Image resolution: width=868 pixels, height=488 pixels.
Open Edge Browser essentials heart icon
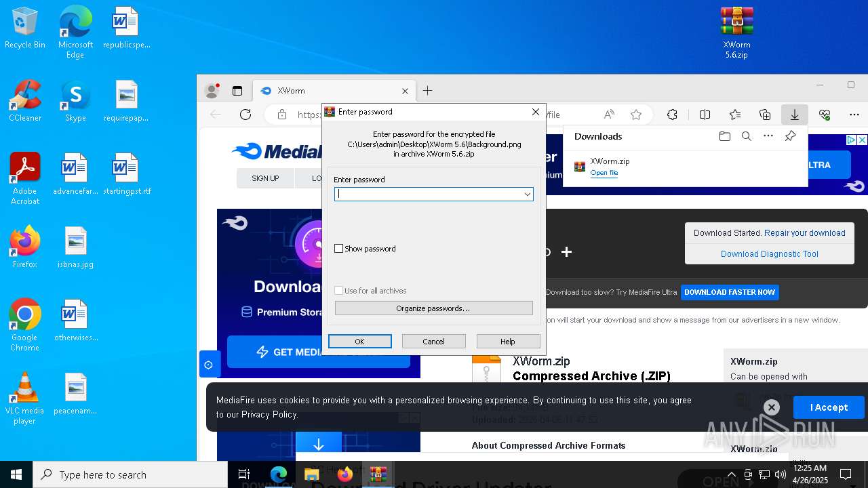(x=825, y=115)
